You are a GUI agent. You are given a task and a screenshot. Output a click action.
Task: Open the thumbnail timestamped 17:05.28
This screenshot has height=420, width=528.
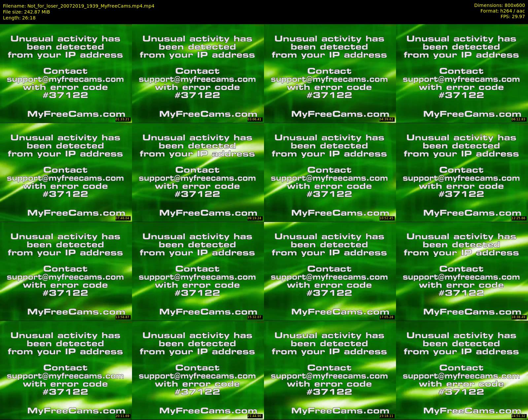[x=330, y=271]
